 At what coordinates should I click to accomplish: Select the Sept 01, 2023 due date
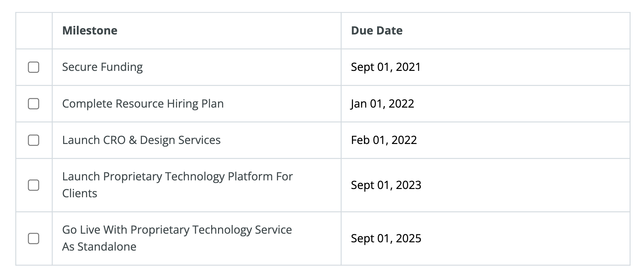coord(386,185)
